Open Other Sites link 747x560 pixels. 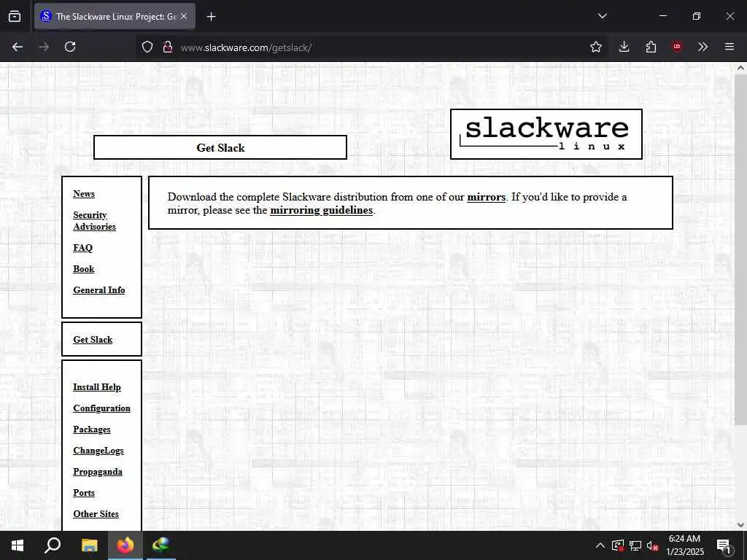click(96, 514)
